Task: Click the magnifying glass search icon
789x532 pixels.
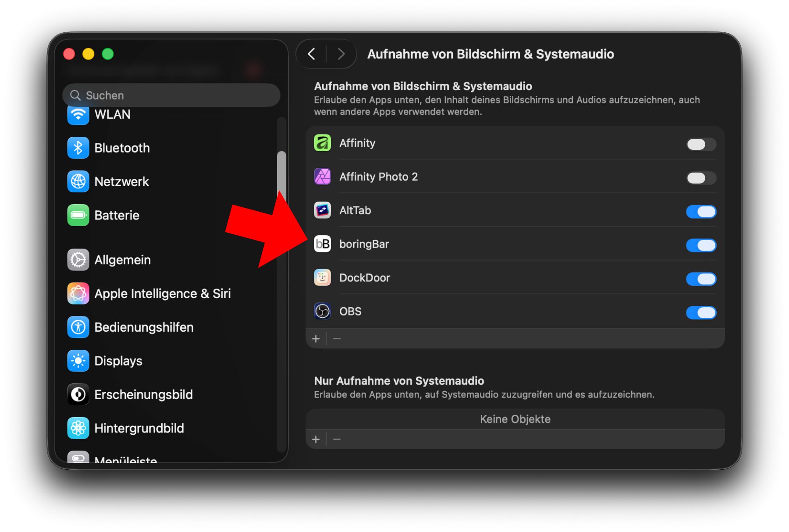Action: pyautogui.click(x=75, y=95)
